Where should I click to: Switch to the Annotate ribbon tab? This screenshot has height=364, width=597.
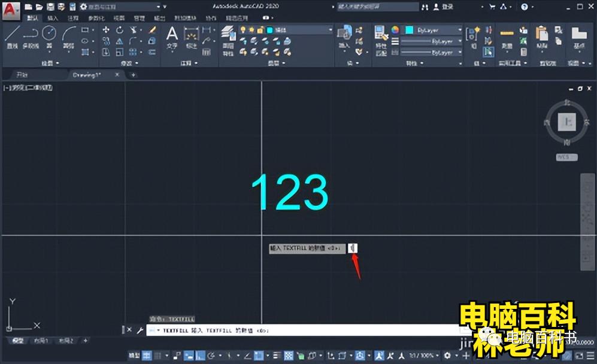point(73,18)
